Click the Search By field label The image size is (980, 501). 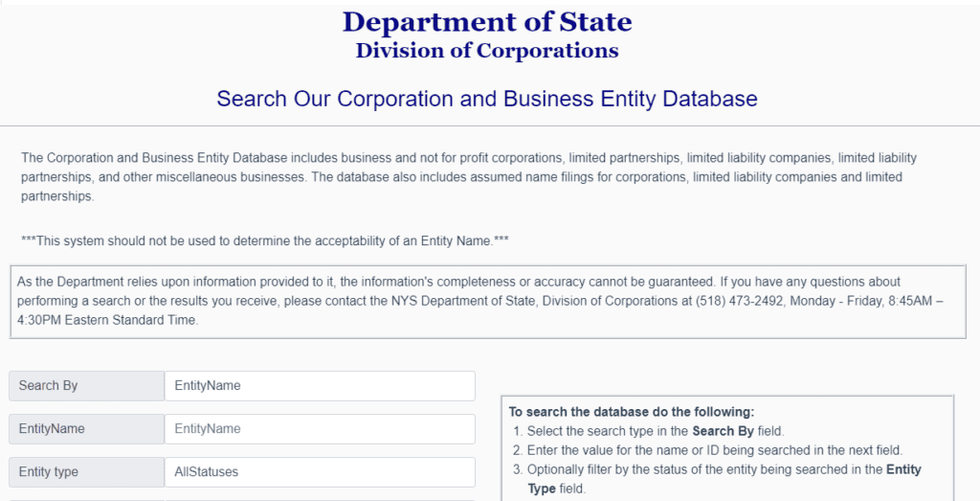point(86,386)
